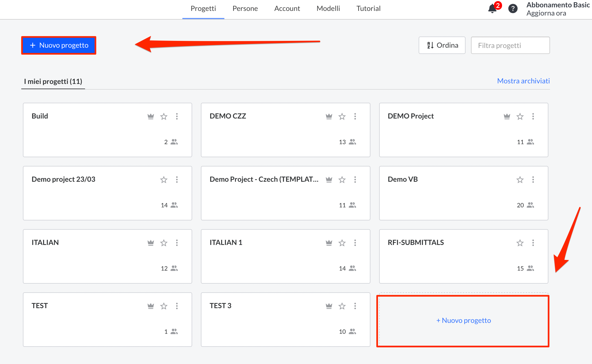The width and height of the screenshot is (592, 364).
Task: Click the Mostra archiviati link
Action: coord(523,81)
